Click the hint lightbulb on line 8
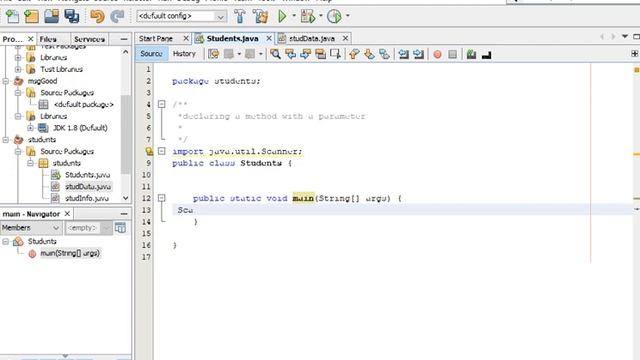Screen dimensions: 640x360 (x=149, y=151)
